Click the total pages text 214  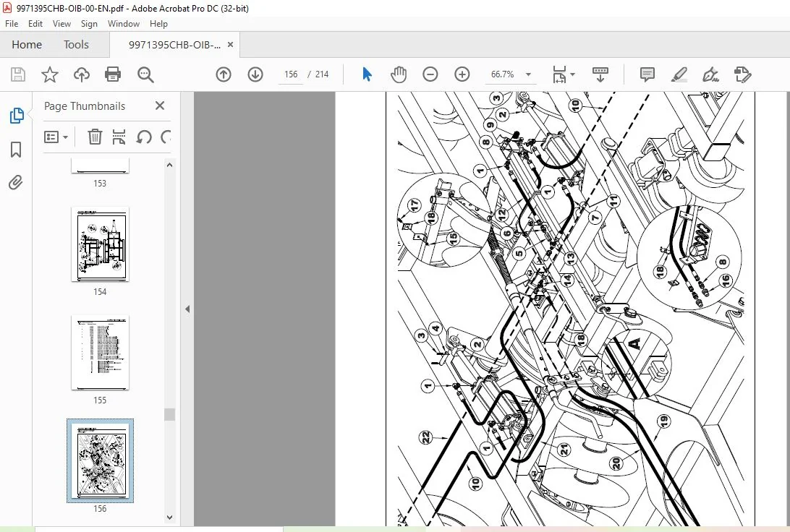click(x=322, y=74)
